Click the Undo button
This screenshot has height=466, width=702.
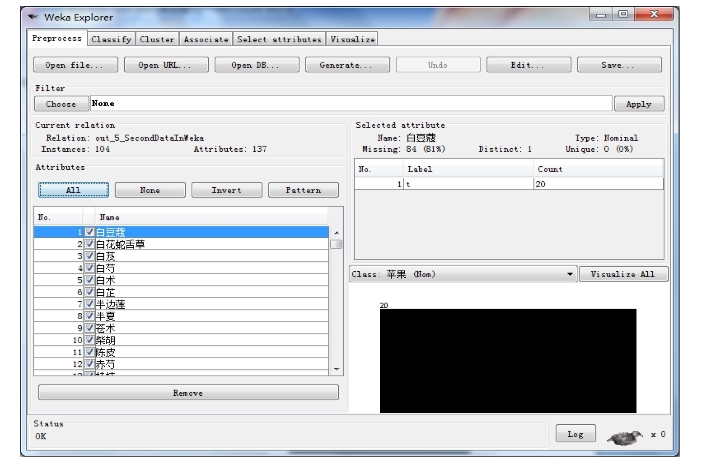[438, 65]
